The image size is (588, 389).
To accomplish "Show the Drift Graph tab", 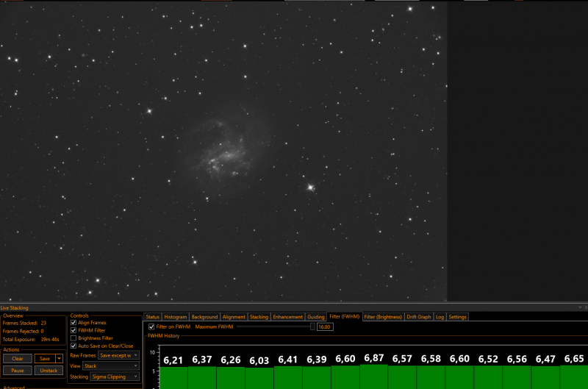I will [419, 317].
